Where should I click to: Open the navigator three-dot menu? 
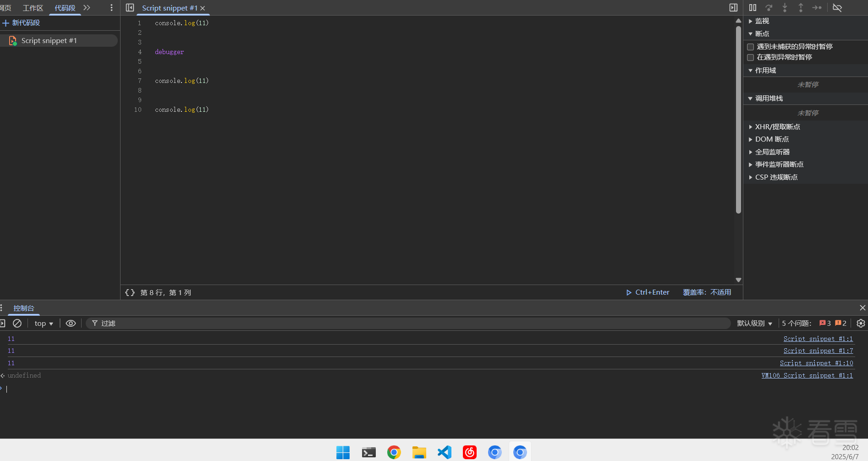pos(111,8)
